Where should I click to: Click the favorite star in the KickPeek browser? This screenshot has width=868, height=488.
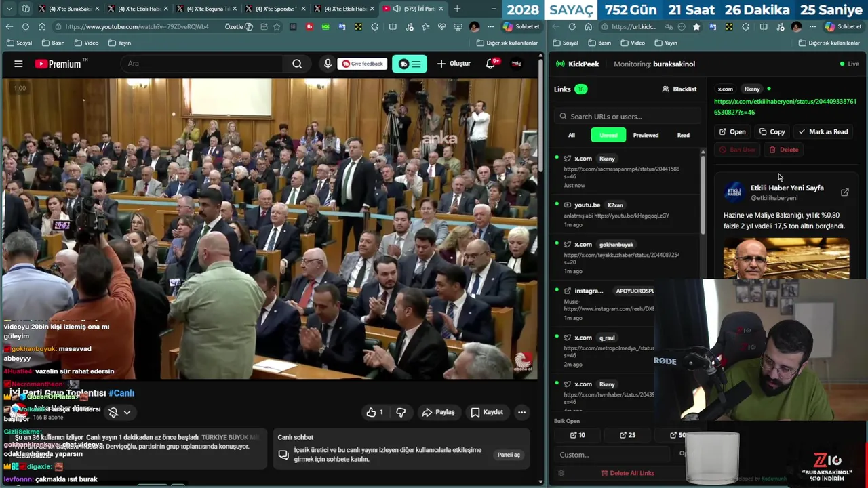pos(696,26)
